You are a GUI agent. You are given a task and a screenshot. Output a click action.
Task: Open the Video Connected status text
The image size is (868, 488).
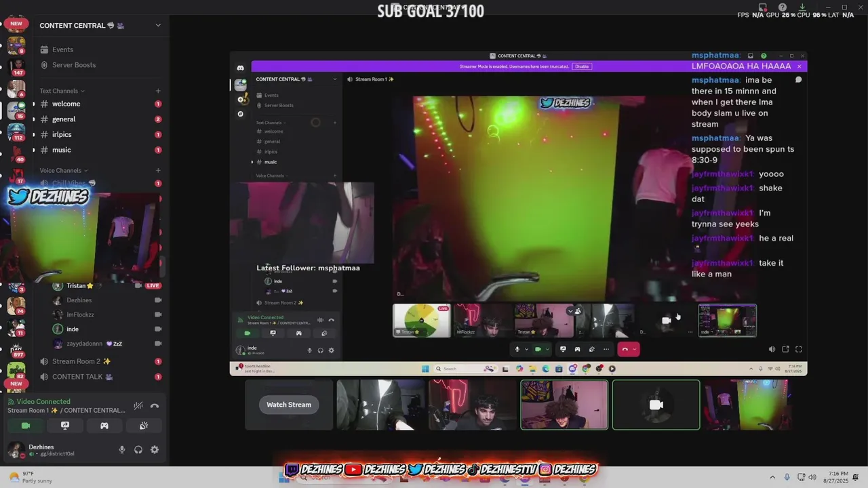[x=43, y=401]
